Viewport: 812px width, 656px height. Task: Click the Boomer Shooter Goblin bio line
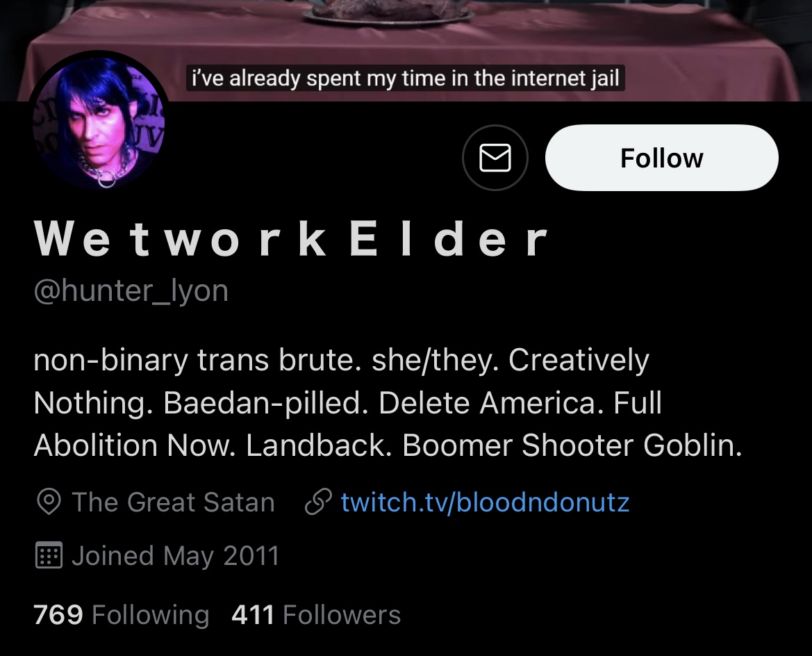(x=572, y=445)
